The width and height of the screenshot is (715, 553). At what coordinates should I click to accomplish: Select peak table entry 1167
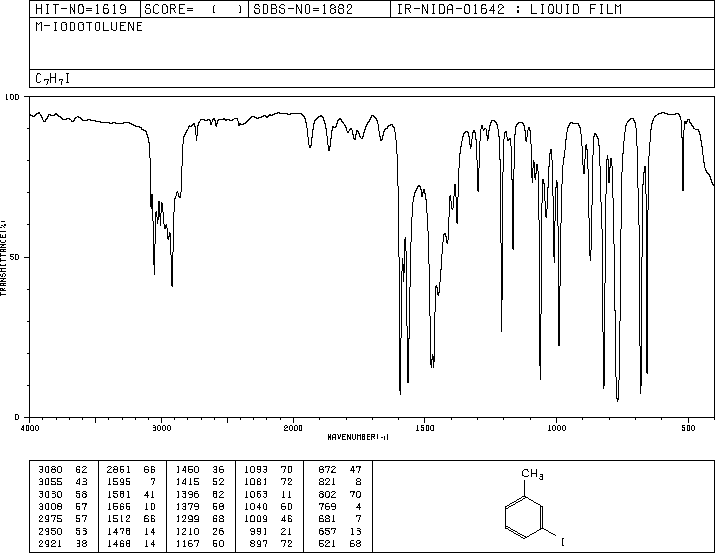point(187,543)
